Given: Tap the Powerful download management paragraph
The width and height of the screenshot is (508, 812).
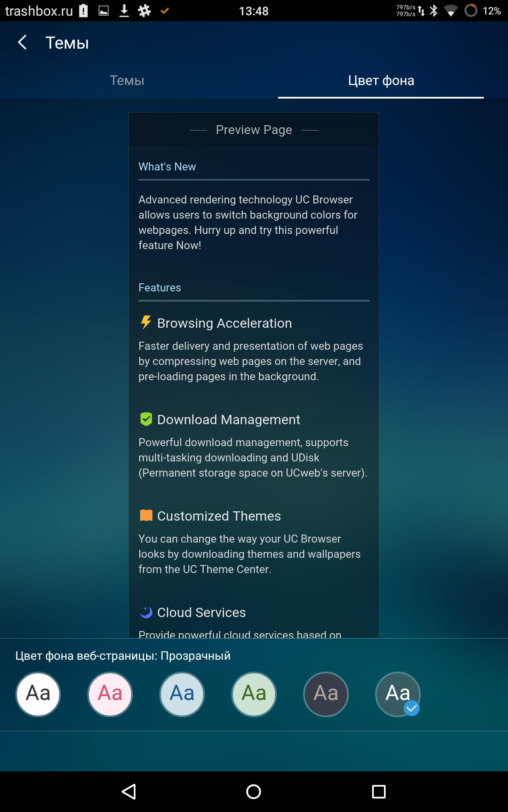Looking at the screenshot, I should tap(253, 458).
